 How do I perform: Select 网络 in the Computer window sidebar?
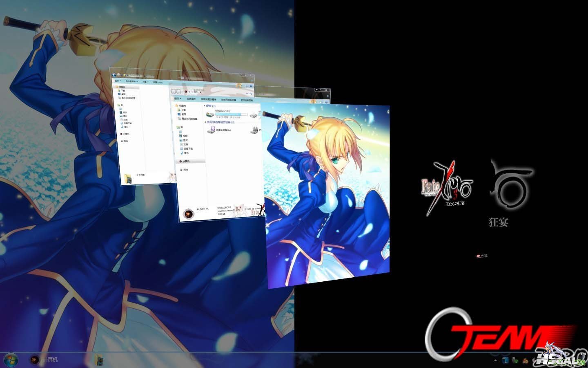click(x=184, y=169)
